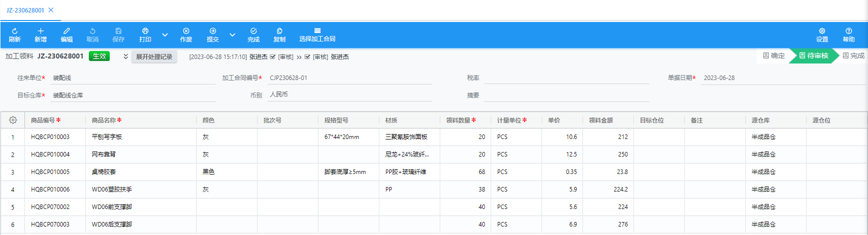Open 选择加工合同 contract selector

(x=317, y=35)
